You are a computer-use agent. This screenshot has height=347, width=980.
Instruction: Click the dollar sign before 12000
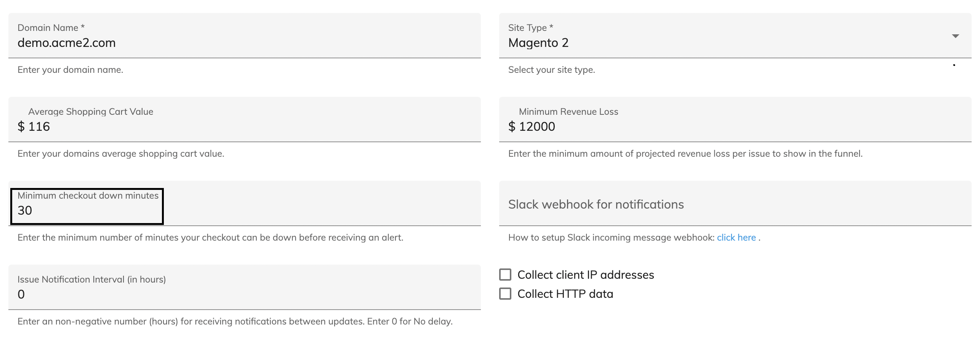point(512,127)
